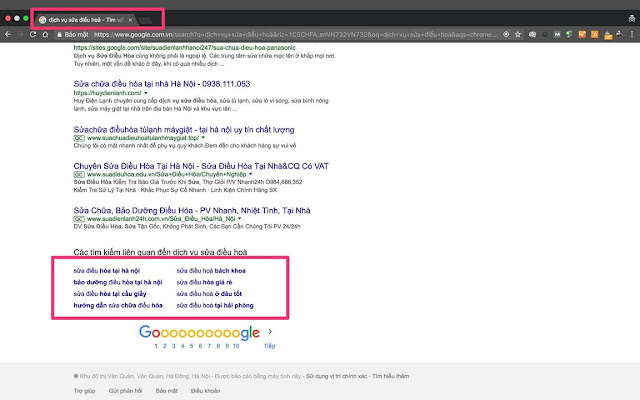This screenshot has width=640, height=400.
Task: Open 'Bảo mật' footer link
Action: [167, 391]
